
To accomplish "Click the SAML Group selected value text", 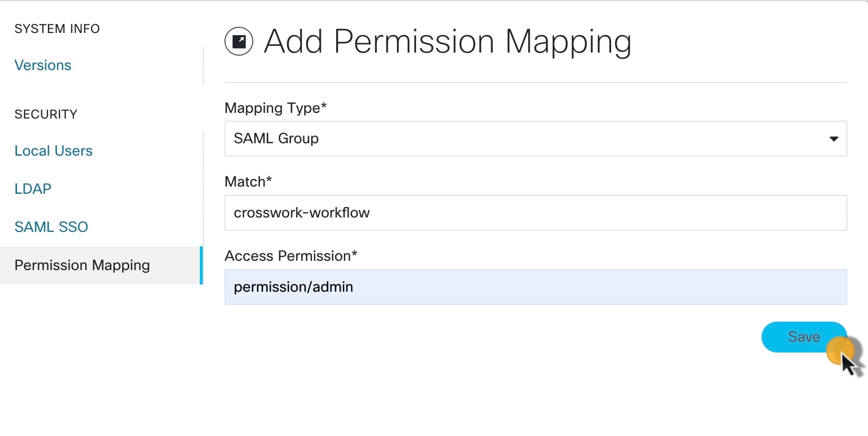I will (276, 139).
